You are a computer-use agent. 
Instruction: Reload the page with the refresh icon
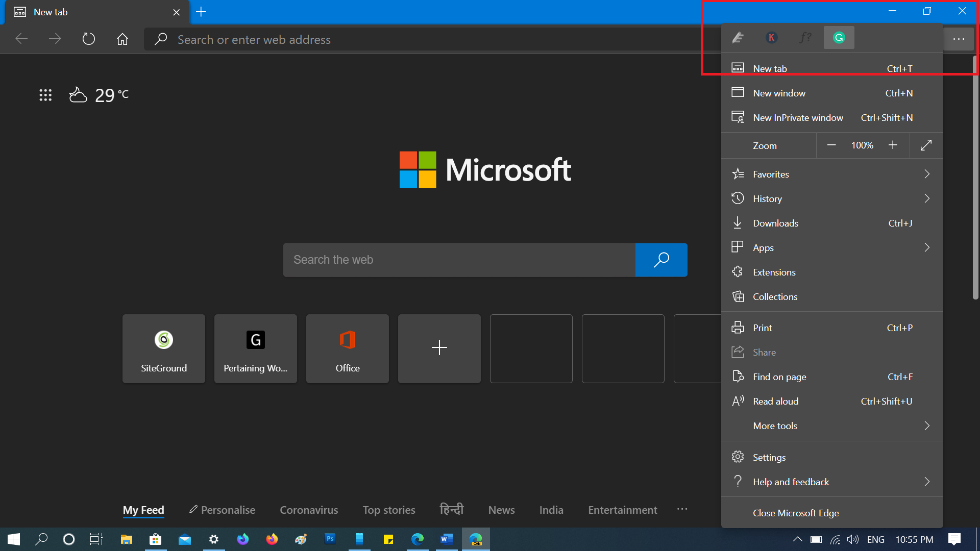point(88,39)
